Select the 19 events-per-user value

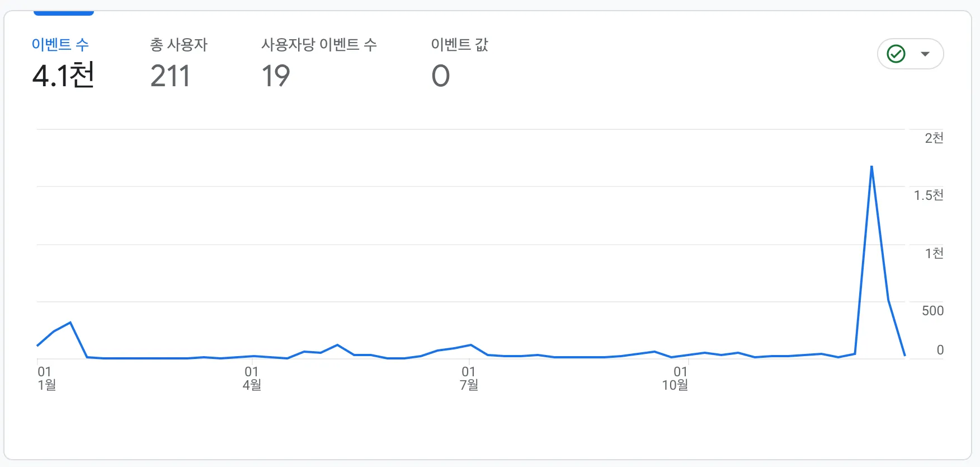[x=276, y=76]
